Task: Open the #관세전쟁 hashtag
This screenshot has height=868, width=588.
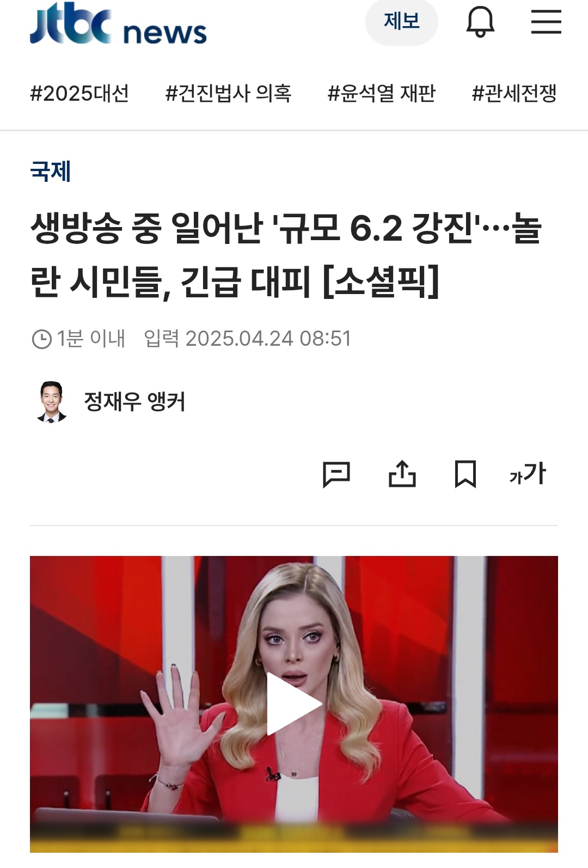Action: click(514, 94)
